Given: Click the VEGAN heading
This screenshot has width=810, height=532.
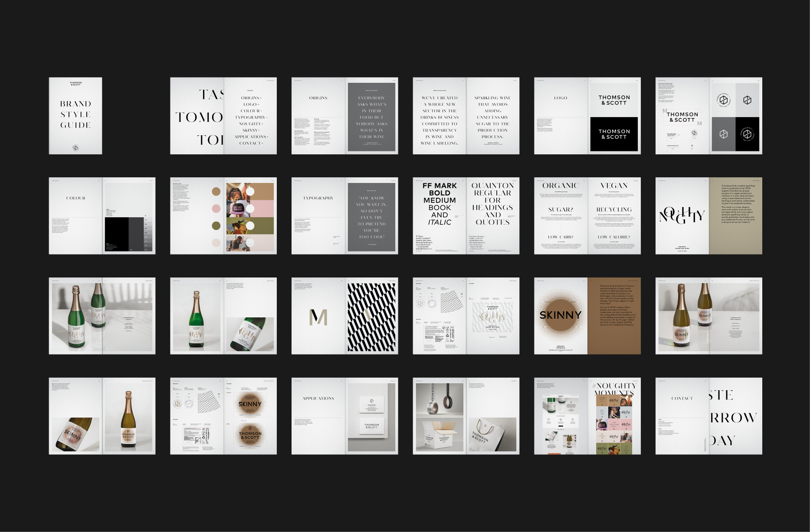Looking at the screenshot, I should click(614, 186).
